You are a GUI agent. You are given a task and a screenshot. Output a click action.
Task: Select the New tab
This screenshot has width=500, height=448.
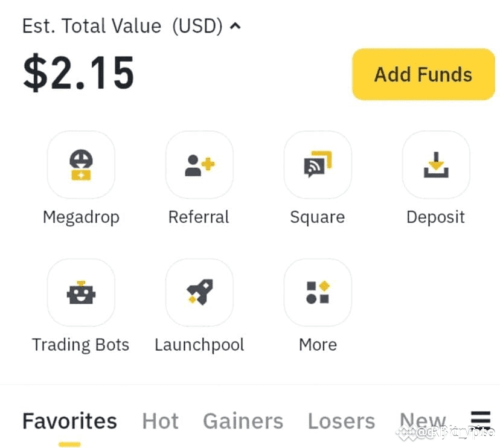coord(423,421)
